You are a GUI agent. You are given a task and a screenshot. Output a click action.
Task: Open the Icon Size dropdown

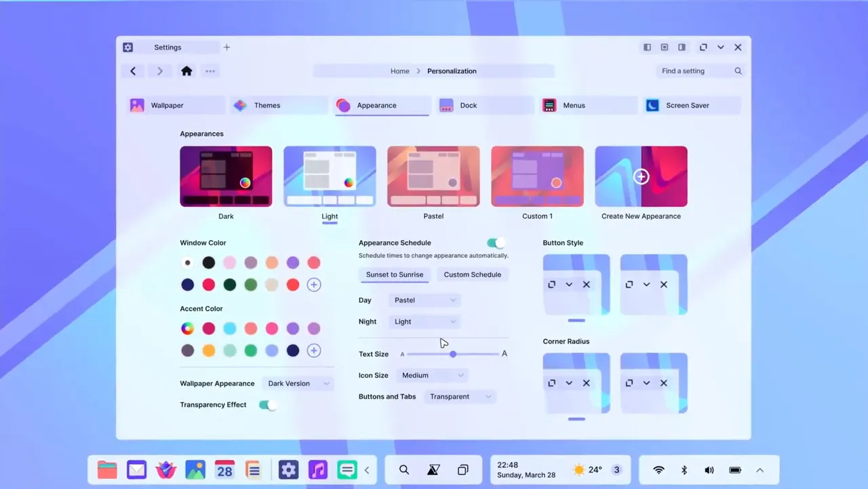(x=432, y=375)
